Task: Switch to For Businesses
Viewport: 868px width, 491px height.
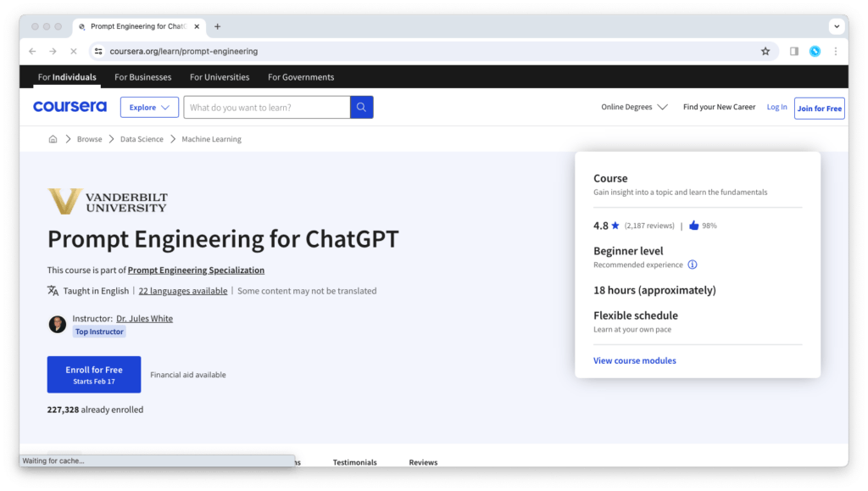Action: 142,77
